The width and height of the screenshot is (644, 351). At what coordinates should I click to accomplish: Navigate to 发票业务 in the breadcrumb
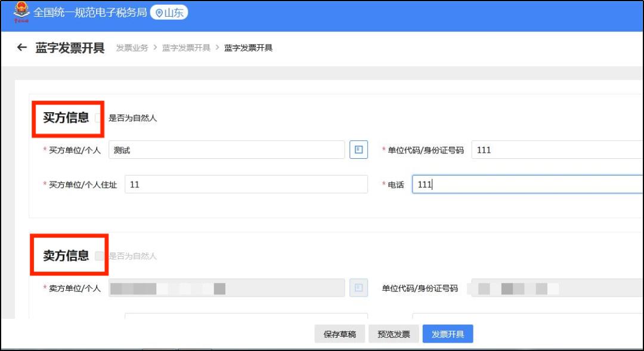(x=132, y=48)
